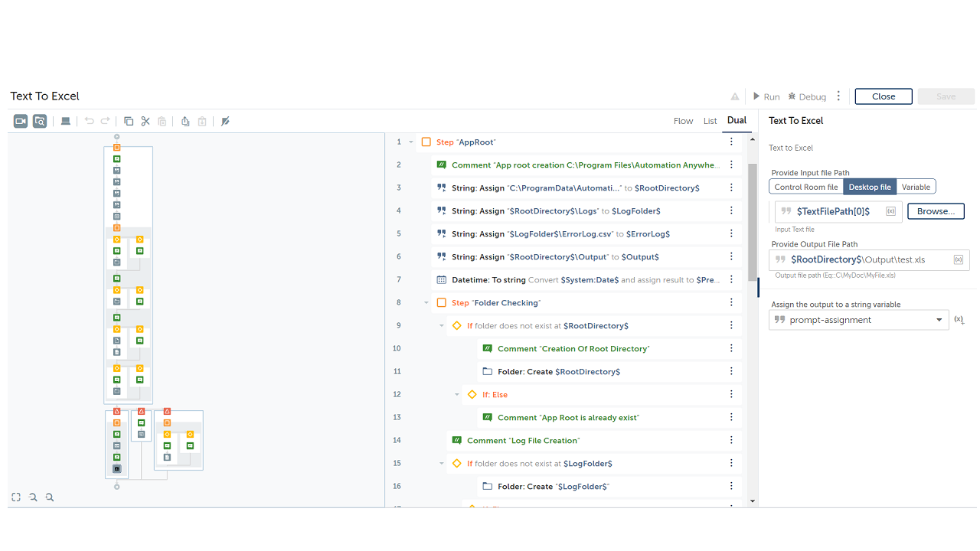The width and height of the screenshot is (980, 551).
Task: Choose the Desktop file option
Action: [x=869, y=187]
